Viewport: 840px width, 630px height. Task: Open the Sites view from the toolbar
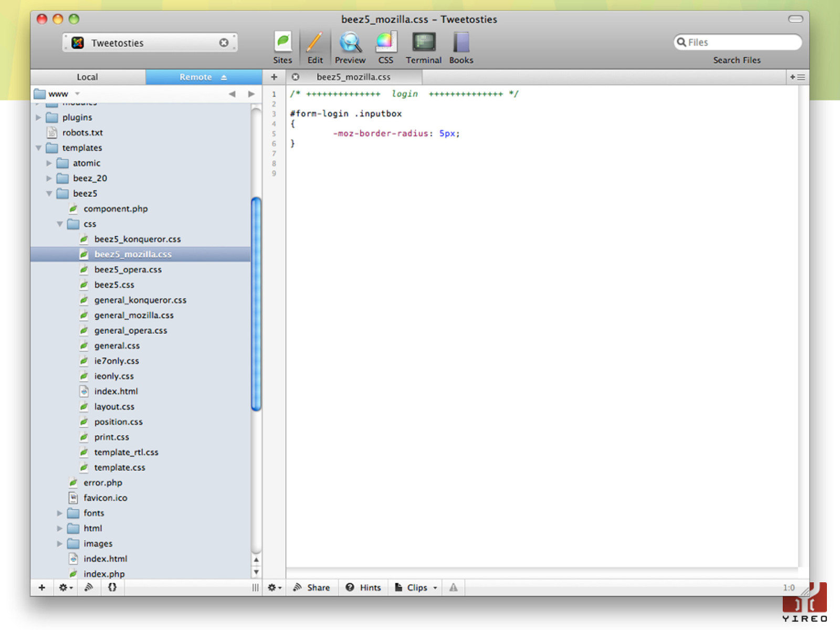[282, 47]
